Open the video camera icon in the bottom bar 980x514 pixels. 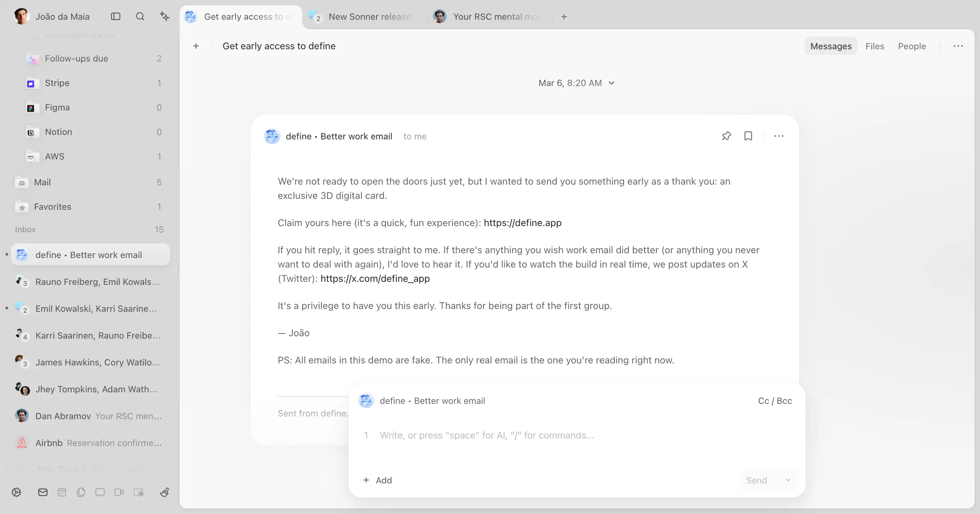[119, 492]
